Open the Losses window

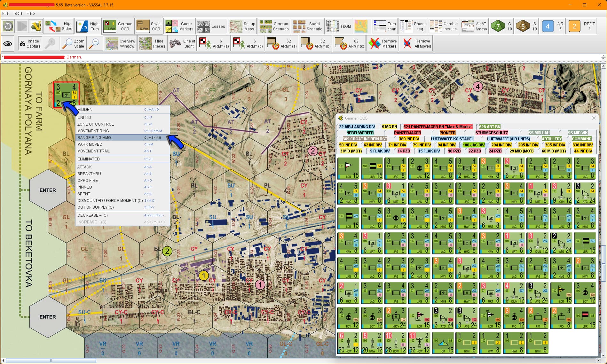211,26
